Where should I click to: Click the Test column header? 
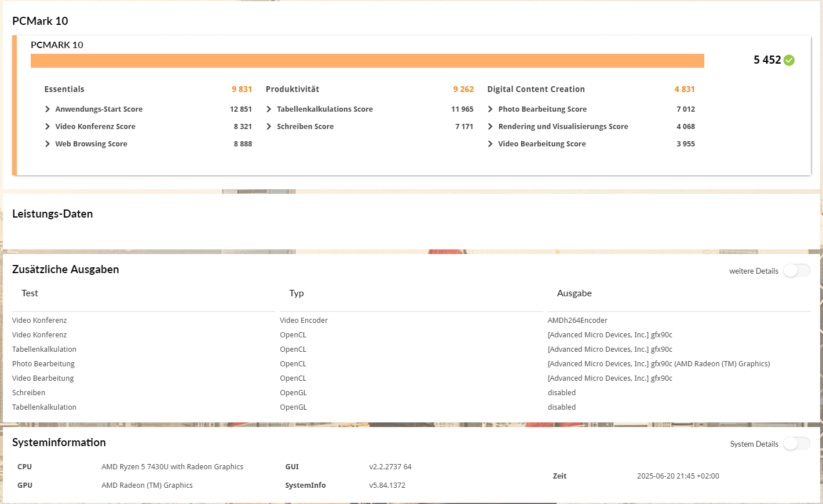click(x=30, y=293)
